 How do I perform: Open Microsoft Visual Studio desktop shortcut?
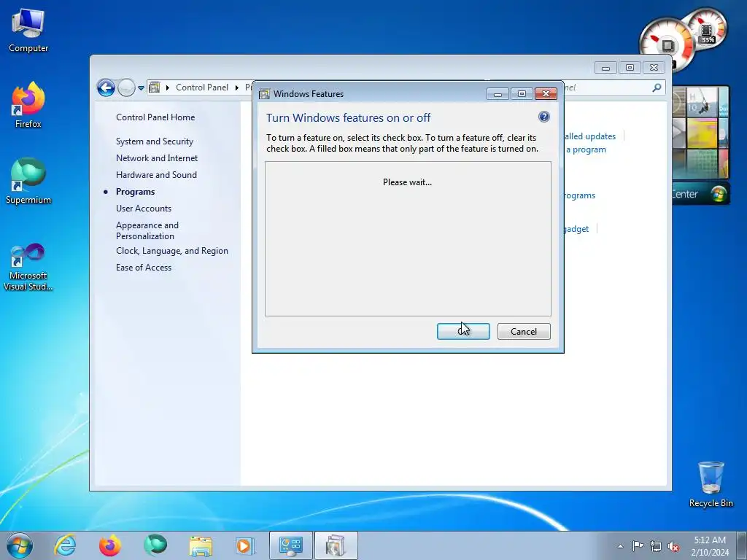pyautogui.click(x=28, y=267)
